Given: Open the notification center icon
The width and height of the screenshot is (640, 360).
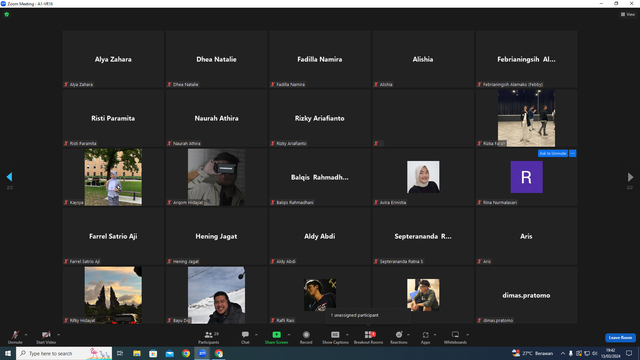Looking at the screenshot, I should click(629, 353).
